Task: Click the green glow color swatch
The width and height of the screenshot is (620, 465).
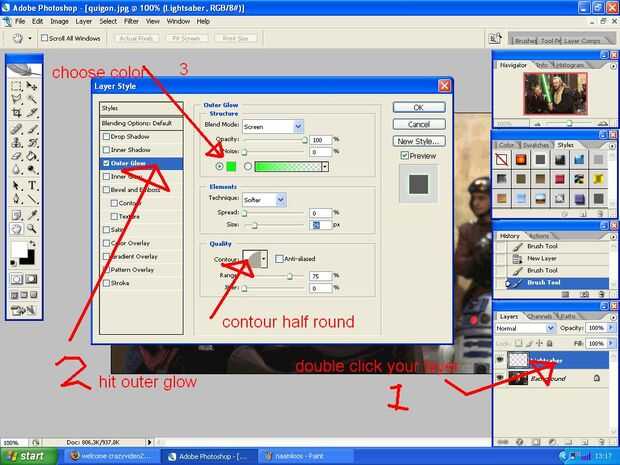Action: click(x=231, y=166)
